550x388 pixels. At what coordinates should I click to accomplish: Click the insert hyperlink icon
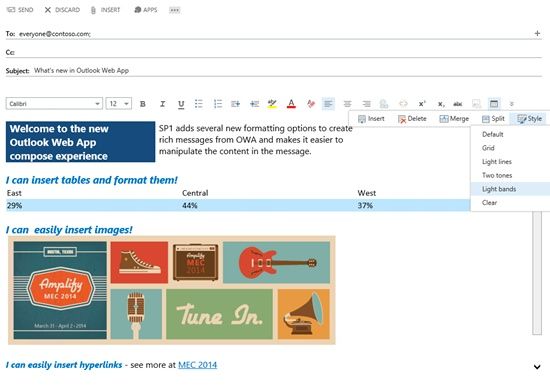(x=384, y=104)
